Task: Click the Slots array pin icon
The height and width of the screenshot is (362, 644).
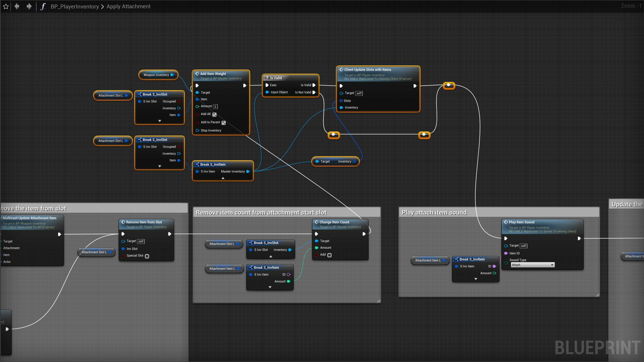Action: click(341, 101)
